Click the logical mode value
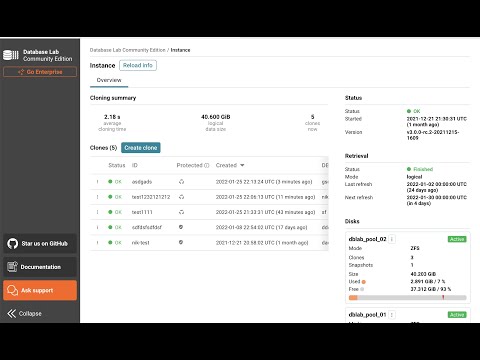The height and width of the screenshot is (360, 480). click(x=414, y=177)
